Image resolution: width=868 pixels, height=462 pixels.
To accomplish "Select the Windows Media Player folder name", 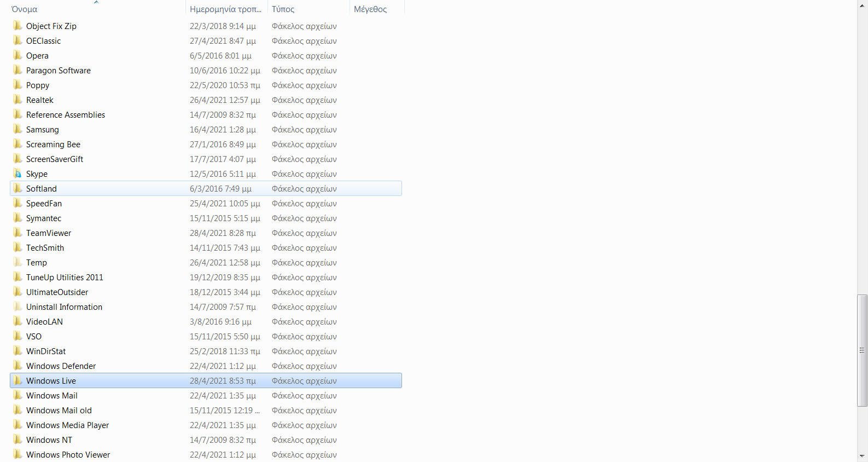I will [67, 425].
